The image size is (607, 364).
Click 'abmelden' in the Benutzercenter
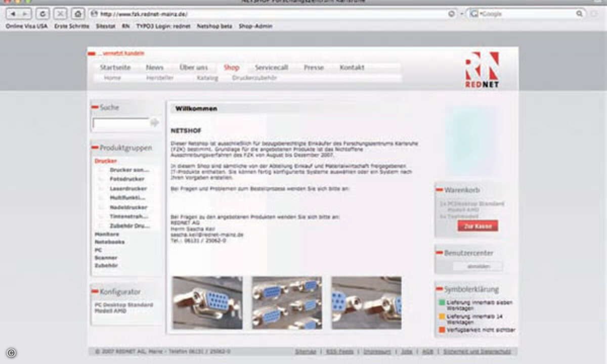[478, 266]
